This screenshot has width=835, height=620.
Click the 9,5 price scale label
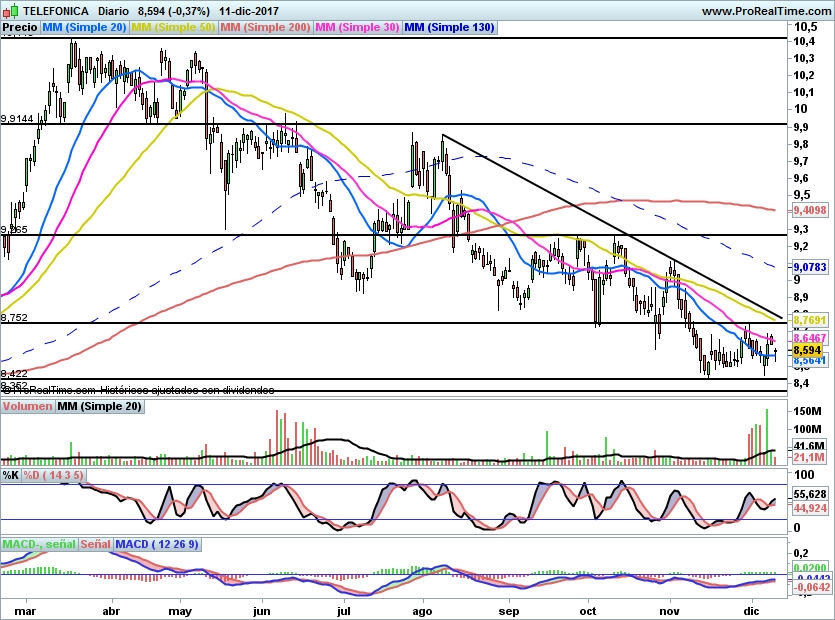coord(801,194)
